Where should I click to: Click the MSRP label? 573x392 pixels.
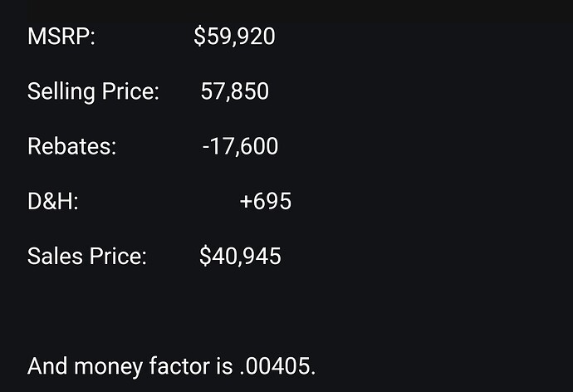pyautogui.click(x=61, y=37)
